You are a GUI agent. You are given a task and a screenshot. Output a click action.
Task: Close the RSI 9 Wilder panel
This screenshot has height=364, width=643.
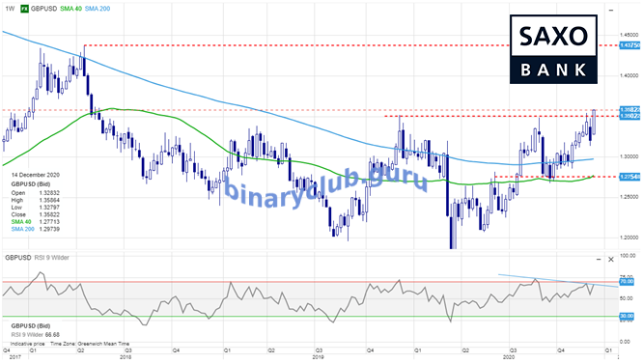tap(611, 260)
